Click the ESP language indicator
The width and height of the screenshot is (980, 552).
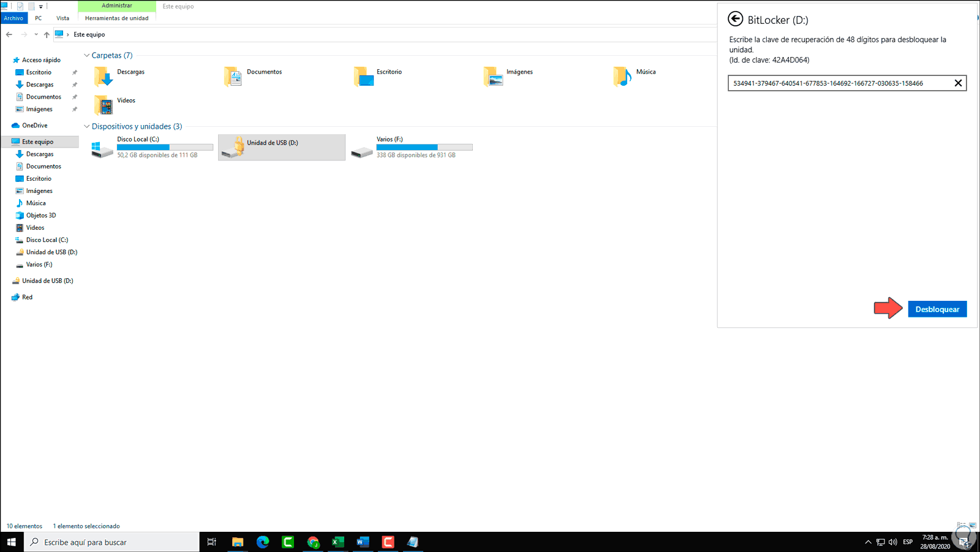908,542
